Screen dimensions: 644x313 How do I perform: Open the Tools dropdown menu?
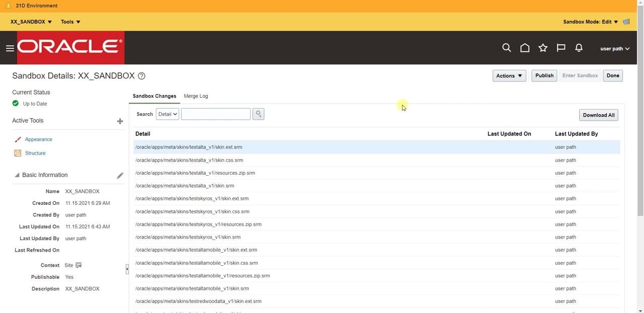(70, 22)
